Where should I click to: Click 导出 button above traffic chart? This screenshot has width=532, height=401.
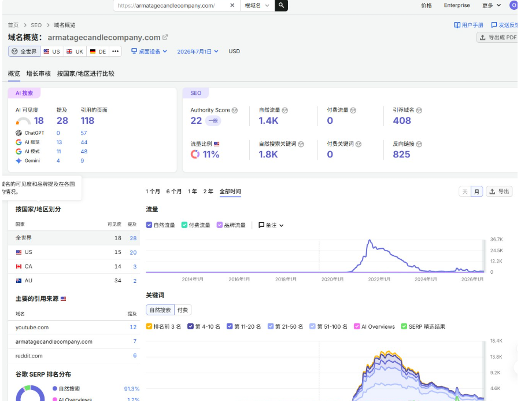tap(500, 192)
